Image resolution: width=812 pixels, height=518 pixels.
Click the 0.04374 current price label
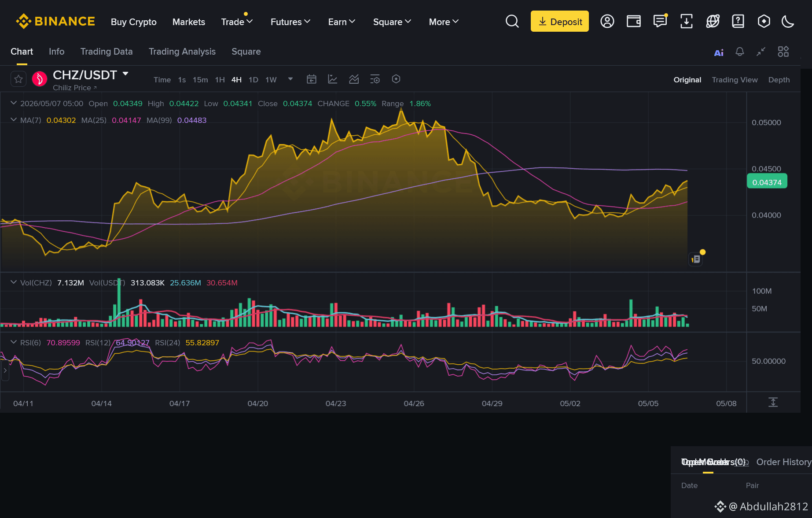coord(767,182)
